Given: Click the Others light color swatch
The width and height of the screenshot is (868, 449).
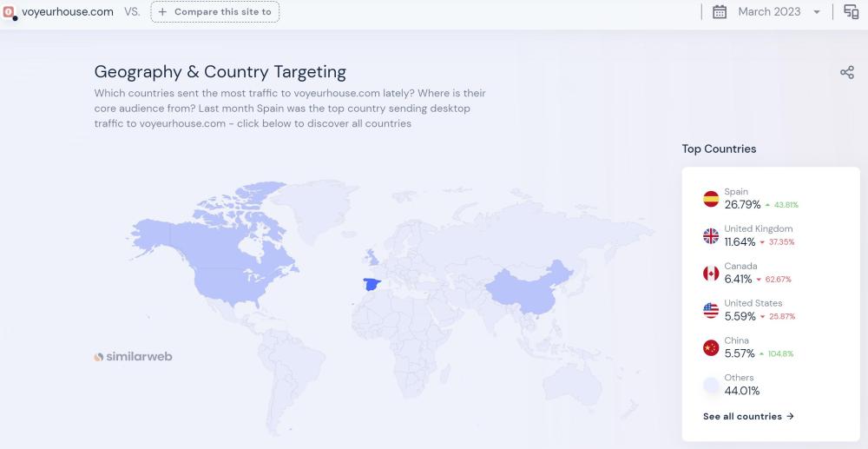Looking at the screenshot, I should (x=711, y=385).
